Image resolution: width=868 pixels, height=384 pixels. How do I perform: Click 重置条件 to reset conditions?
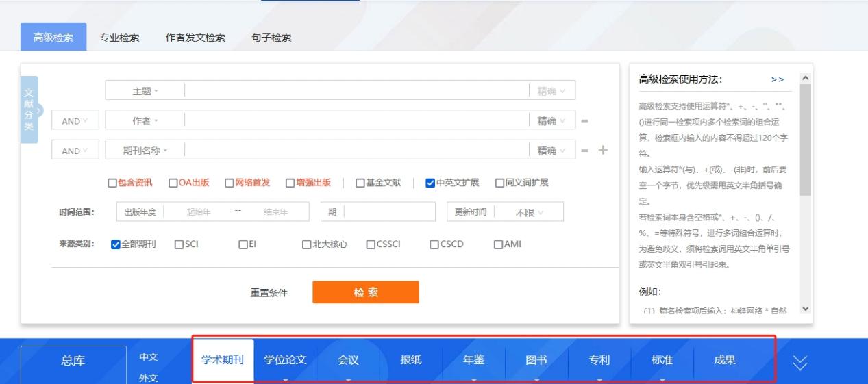coord(269,293)
